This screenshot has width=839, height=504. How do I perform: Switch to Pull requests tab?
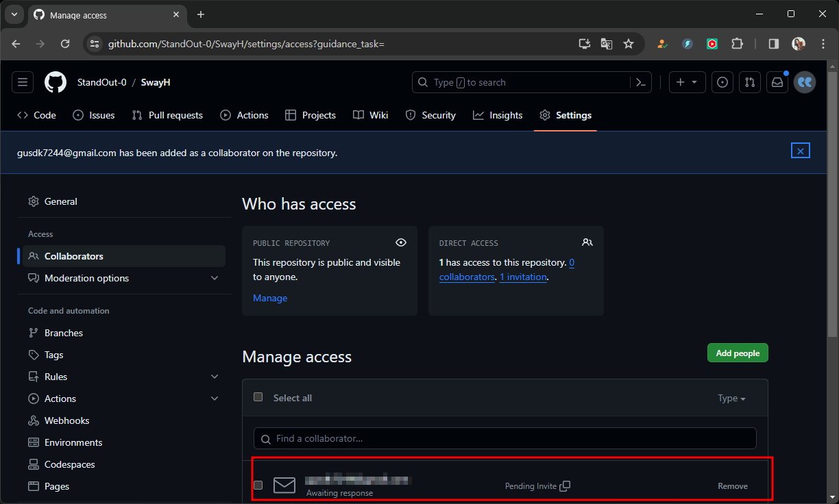[x=167, y=115]
